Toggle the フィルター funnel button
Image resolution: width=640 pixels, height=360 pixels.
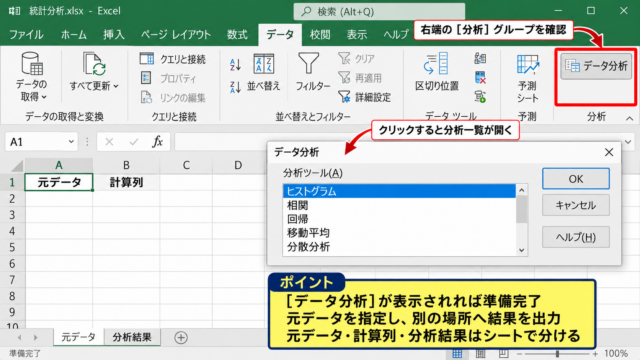[313, 72]
